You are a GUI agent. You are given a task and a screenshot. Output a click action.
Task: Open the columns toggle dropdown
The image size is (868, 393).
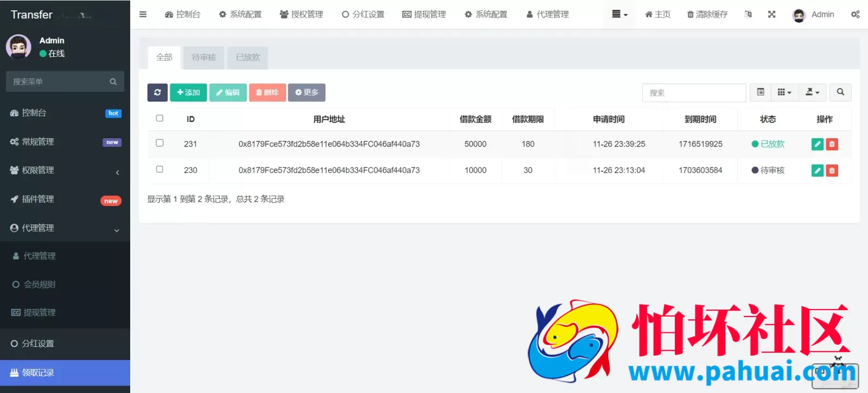click(784, 93)
